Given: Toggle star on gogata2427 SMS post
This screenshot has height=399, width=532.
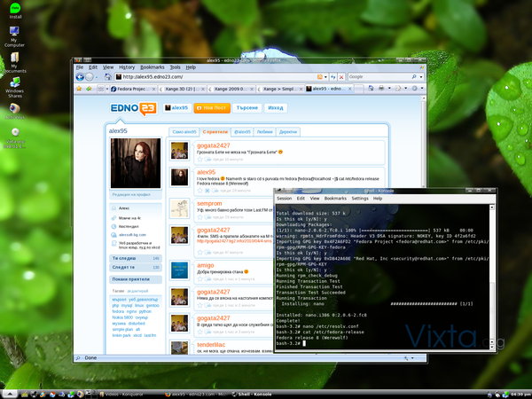Looking at the screenshot, I should click(199, 253).
